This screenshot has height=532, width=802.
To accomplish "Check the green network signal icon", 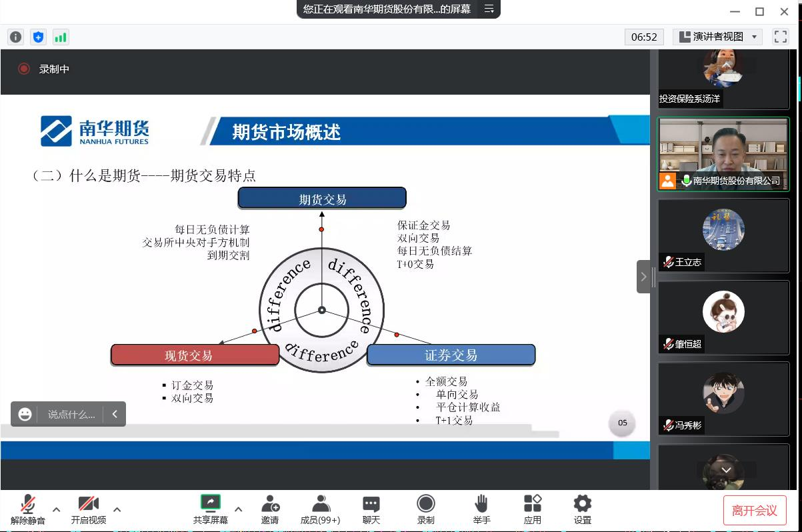I will point(61,37).
